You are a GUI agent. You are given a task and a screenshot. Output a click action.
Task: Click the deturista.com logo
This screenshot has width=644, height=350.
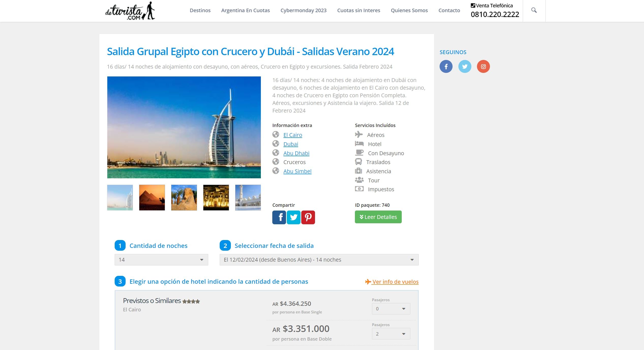point(130,11)
